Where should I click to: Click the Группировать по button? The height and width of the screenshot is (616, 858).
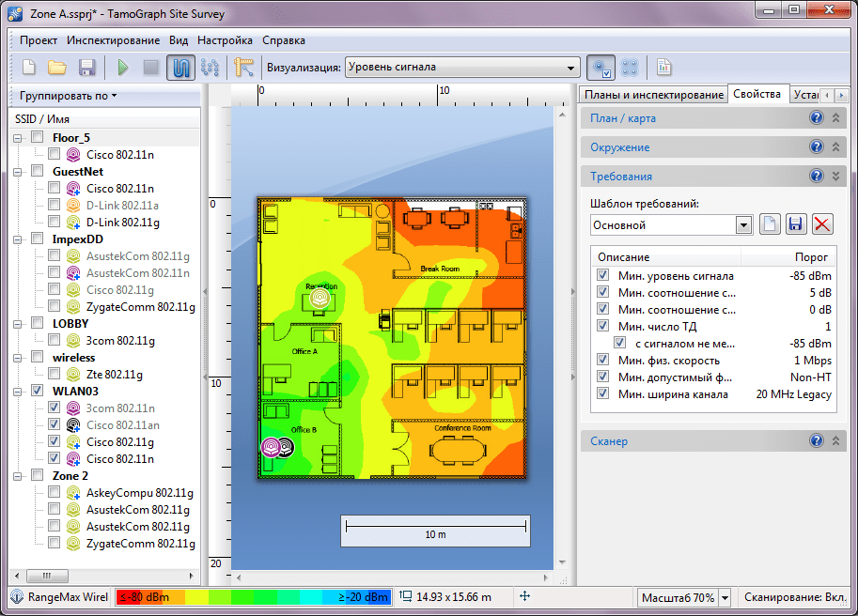click(69, 96)
